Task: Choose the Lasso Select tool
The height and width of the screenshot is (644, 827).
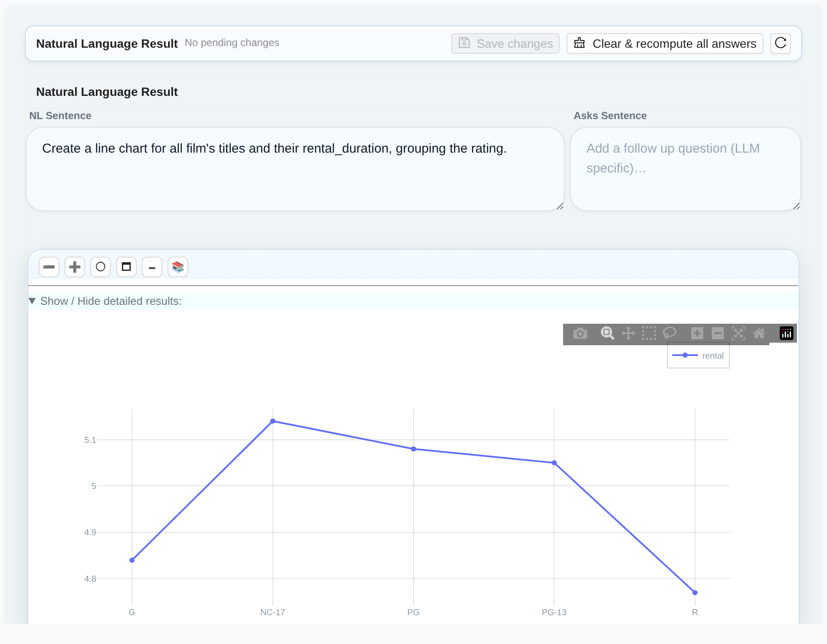Action: click(x=670, y=333)
